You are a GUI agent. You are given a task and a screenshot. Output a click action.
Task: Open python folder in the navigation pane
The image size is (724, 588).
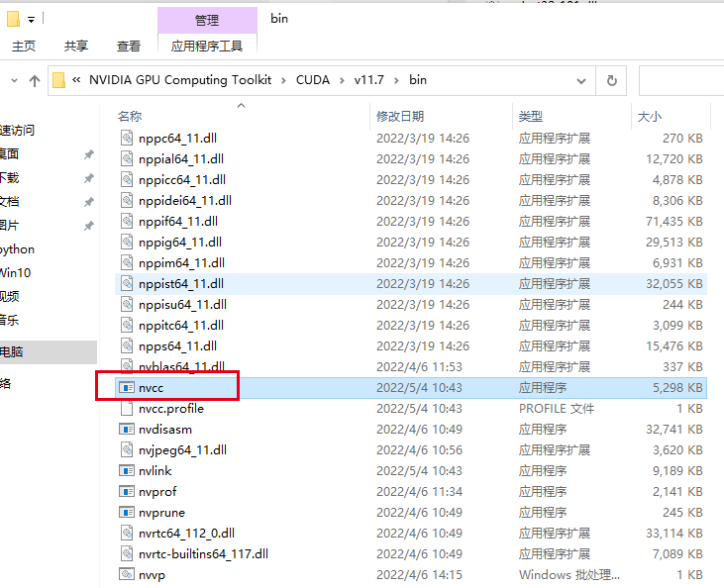pyautogui.click(x=17, y=249)
